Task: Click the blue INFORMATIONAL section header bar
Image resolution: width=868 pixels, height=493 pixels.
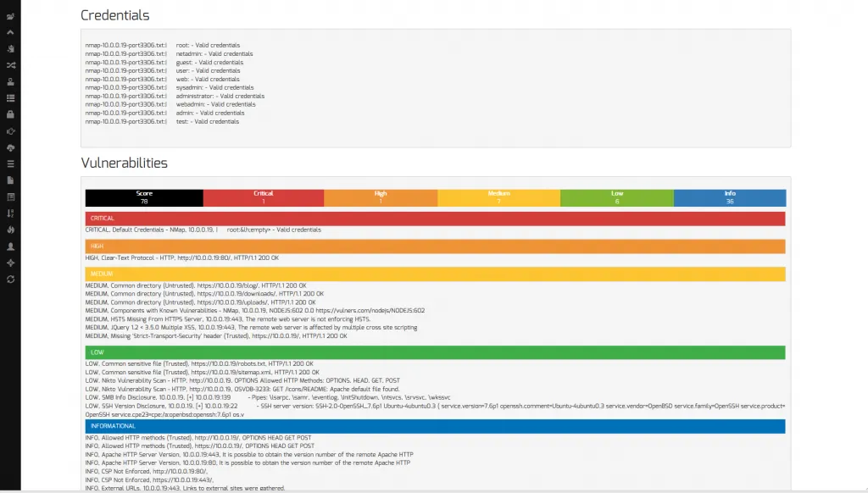Action: 435,426
